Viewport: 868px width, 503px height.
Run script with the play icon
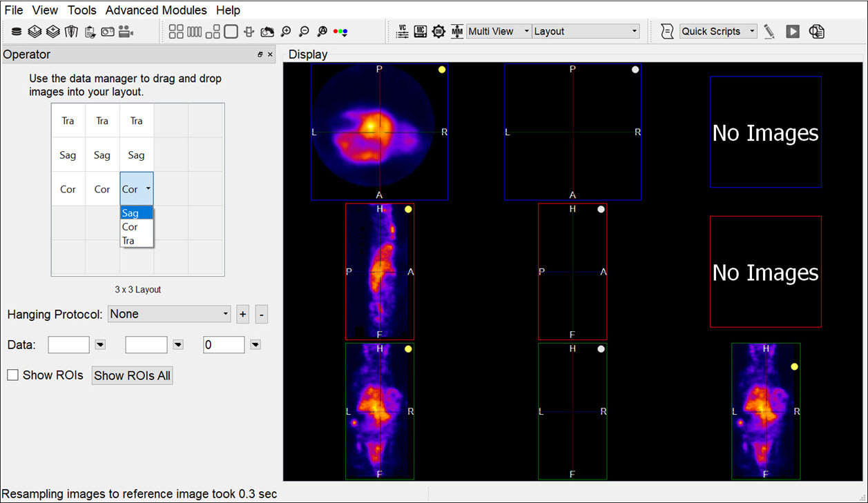(793, 32)
